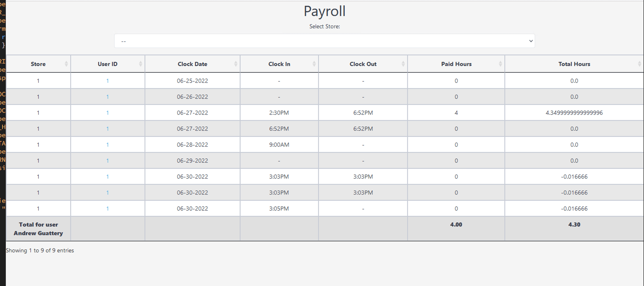Open User ID link for 06-26-2022 row

pyautogui.click(x=108, y=97)
